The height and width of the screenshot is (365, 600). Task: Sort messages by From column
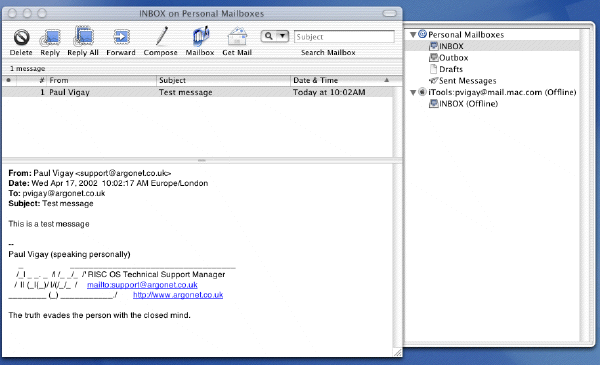click(101, 80)
